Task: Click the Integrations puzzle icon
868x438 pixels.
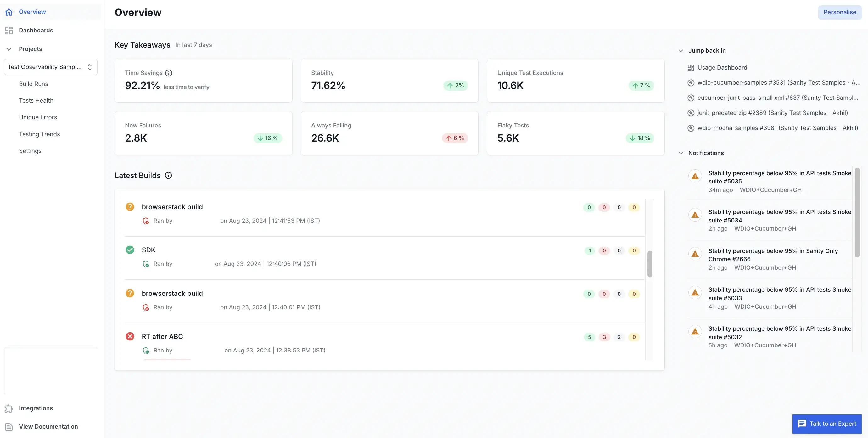Action: [x=9, y=408]
